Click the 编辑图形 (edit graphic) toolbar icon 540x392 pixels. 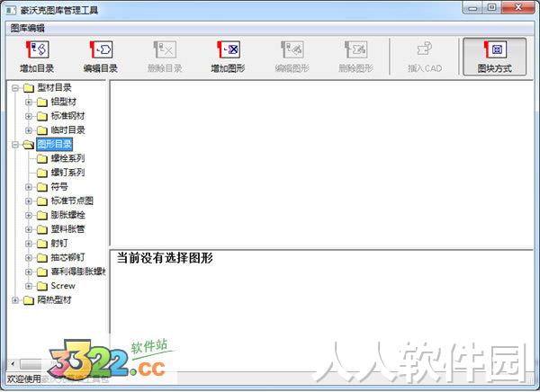click(292, 57)
